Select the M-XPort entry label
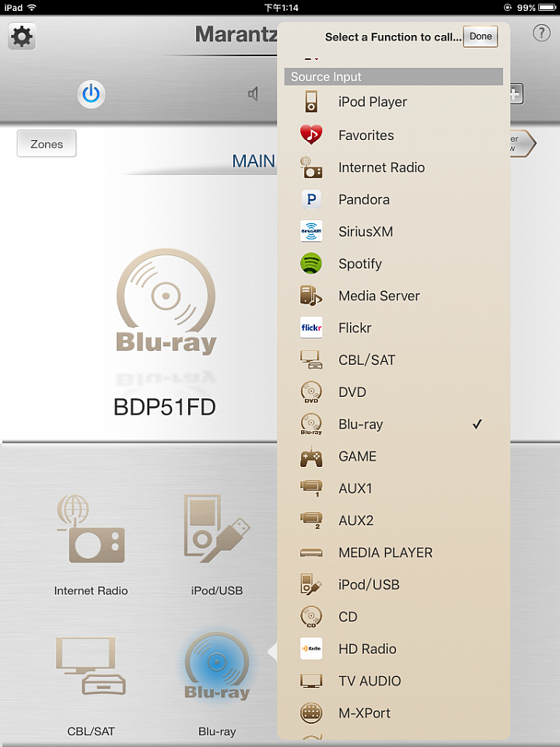Screen dimensions: 560x747 (364, 714)
